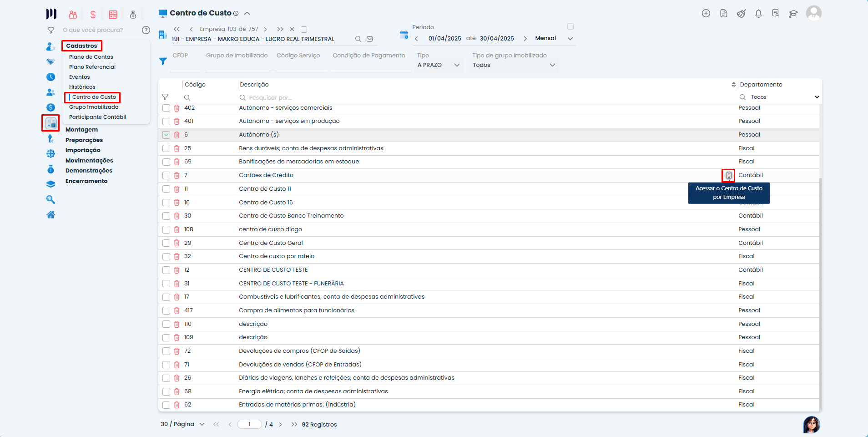Delete row 402 using trash icon
The image size is (868, 437).
pyautogui.click(x=177, y=108)
